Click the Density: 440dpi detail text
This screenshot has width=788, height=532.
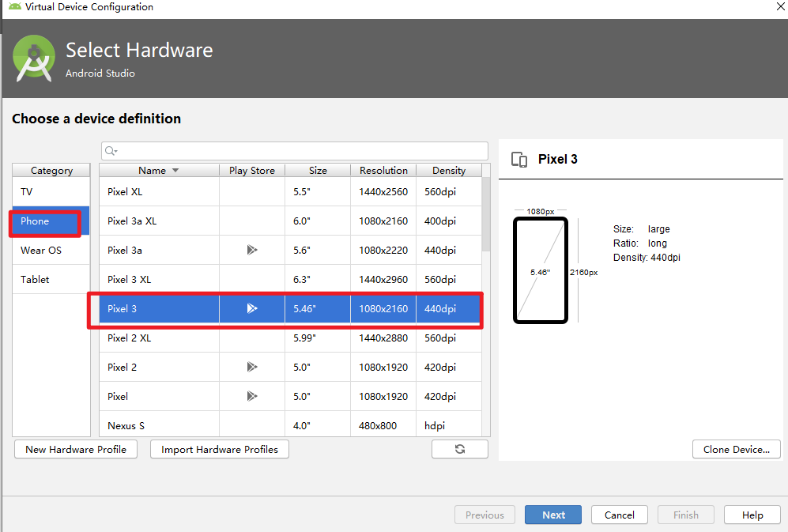pos(647,258)
